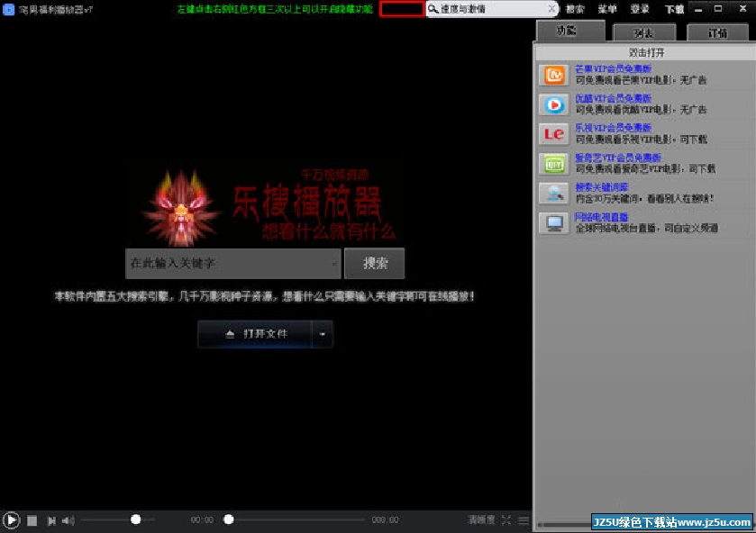Switch to the 功能 tab
Viewport: 756px width, 533px height.
(570, 31)
